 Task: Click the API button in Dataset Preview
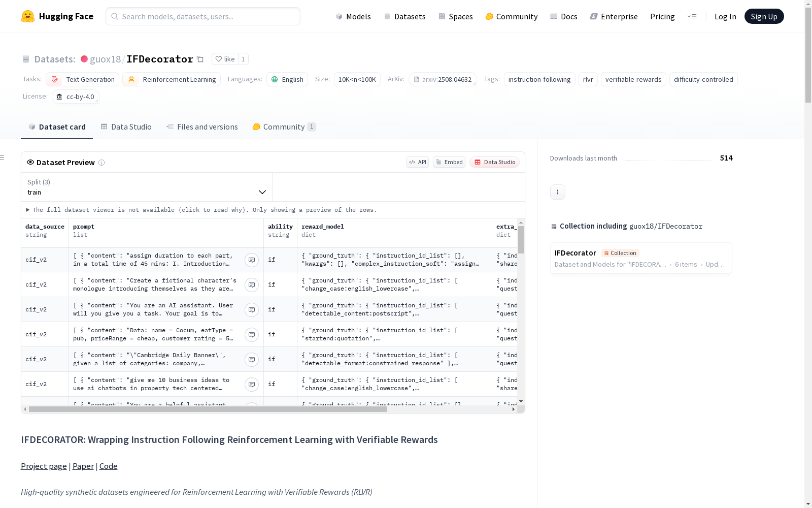[x=418, y=162]
